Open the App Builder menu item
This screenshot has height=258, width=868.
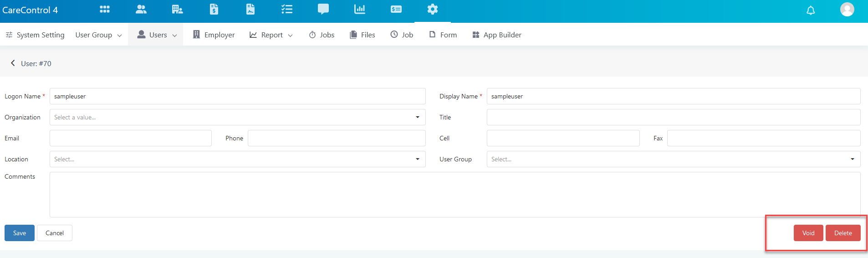tap(496, 35)
